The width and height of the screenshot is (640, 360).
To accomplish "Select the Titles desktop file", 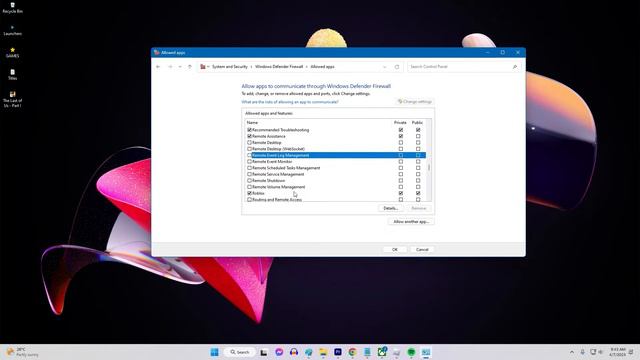I will tap(12, 74).
